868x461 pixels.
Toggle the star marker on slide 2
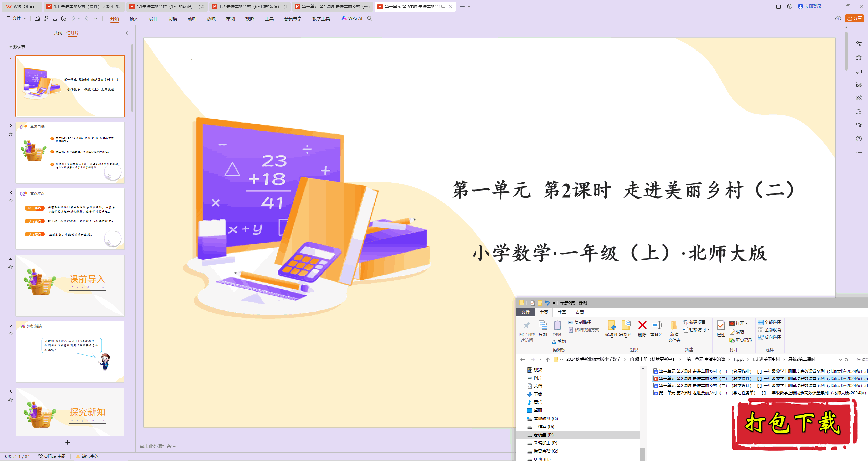click(11, 134)
